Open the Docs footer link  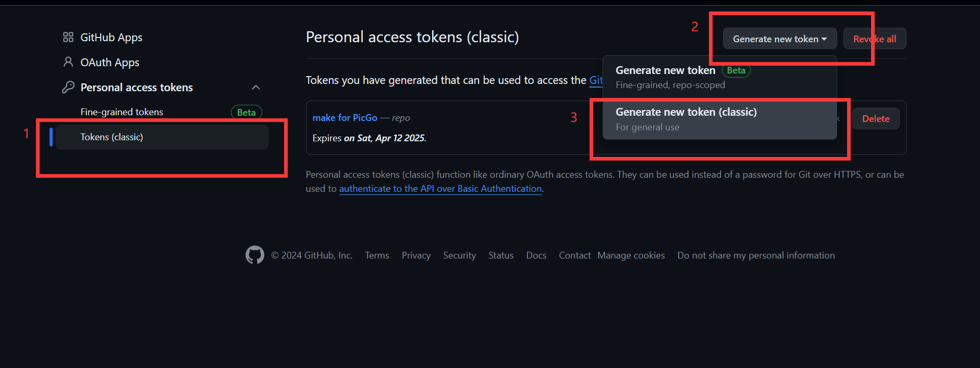pos(536,255)
